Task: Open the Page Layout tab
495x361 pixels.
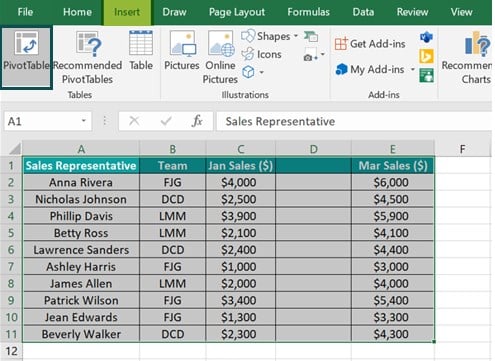Action: pyautogui.click(x=237, y=12)
